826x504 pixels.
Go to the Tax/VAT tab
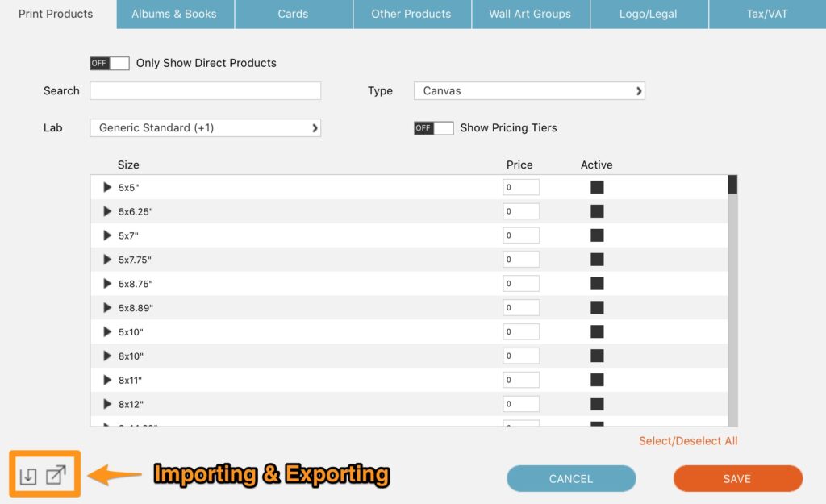tap(768, 15)
